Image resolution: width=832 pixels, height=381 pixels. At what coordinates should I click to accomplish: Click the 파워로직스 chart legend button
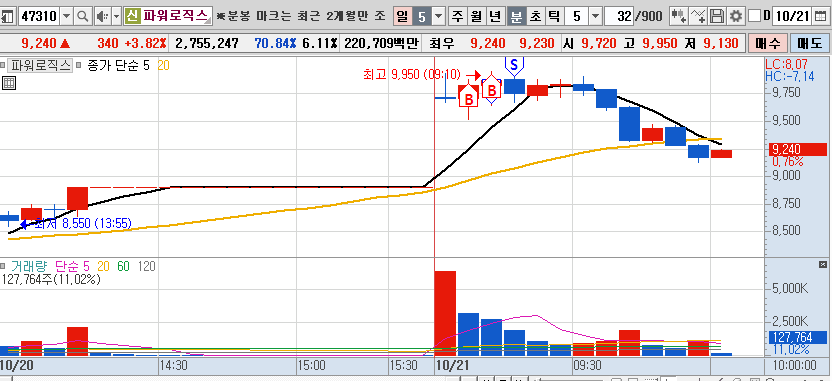pos(41,66)
